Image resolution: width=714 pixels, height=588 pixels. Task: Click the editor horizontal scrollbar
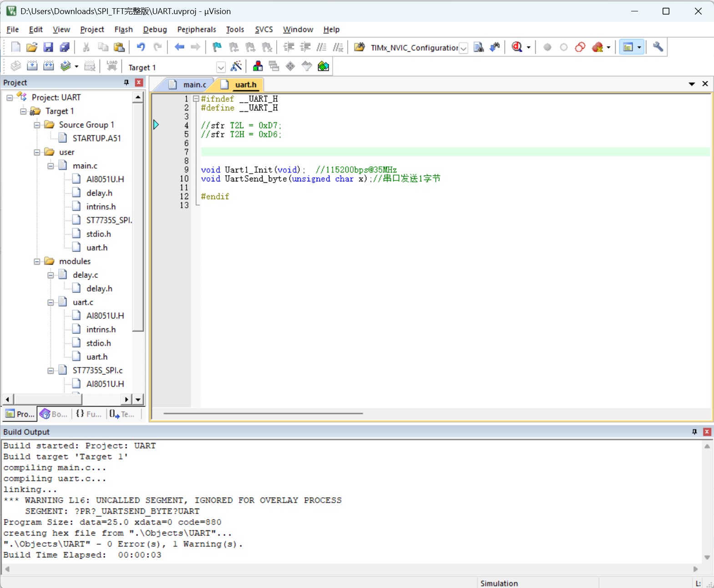[x=263, y=413]
